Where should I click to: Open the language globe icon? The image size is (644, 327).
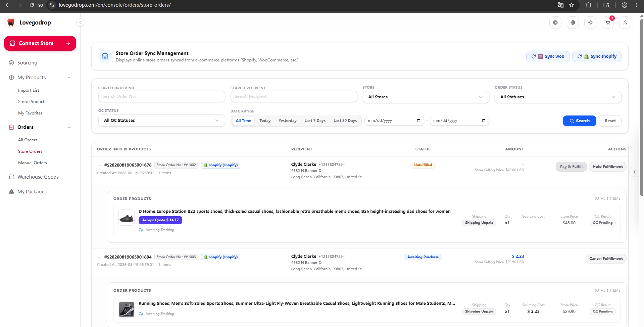(573, 22)
